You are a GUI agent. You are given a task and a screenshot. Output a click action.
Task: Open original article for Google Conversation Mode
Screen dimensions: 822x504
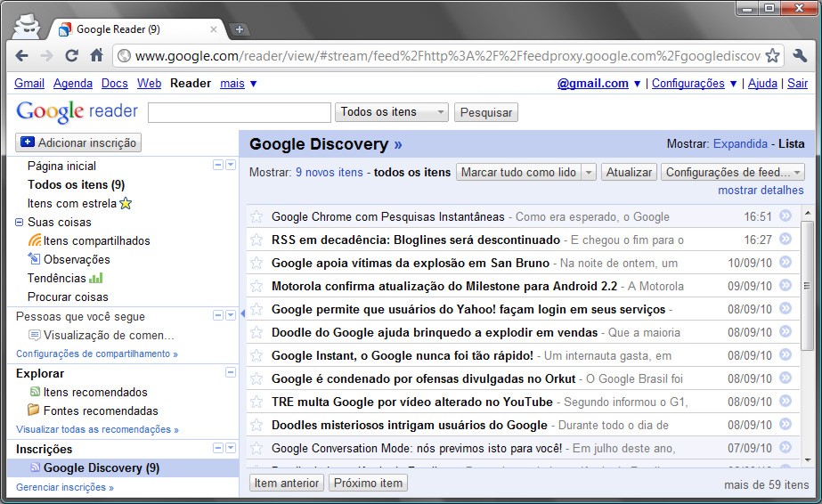785,447
